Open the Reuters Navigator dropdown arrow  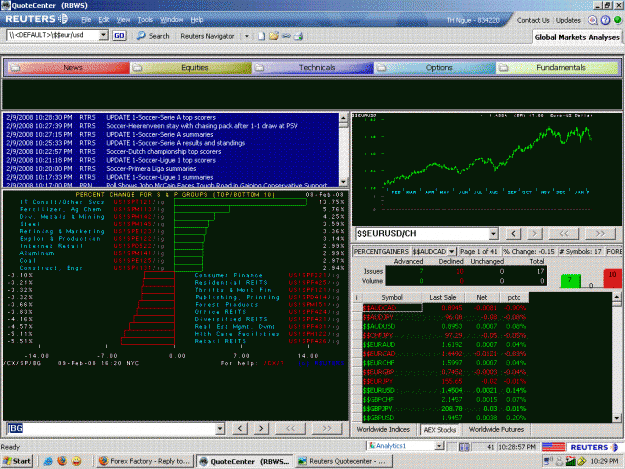(x=246, y=36)
